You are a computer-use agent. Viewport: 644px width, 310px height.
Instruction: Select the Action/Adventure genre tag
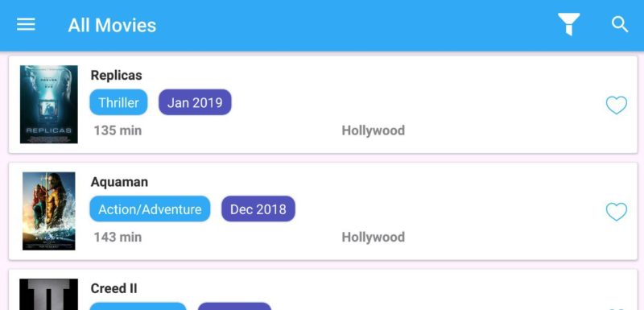150,209
